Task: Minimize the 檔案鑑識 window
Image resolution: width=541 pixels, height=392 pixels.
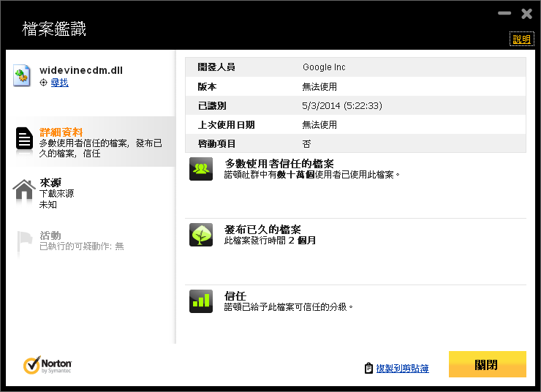Action: tap(504, 13)
